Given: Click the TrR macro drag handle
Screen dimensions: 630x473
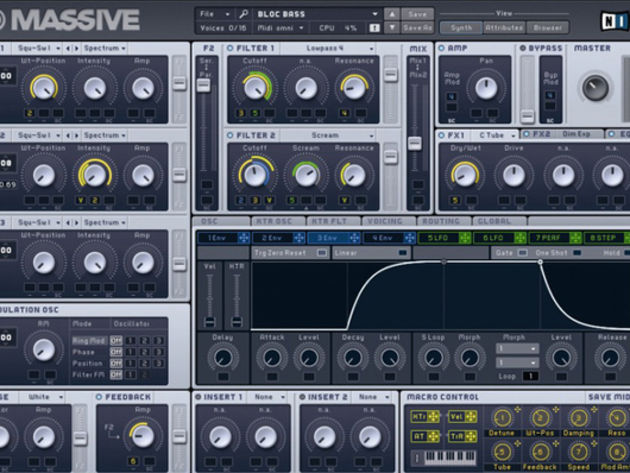Looking at the screenshot, I should pyautogui.click(x=471, y=436).
